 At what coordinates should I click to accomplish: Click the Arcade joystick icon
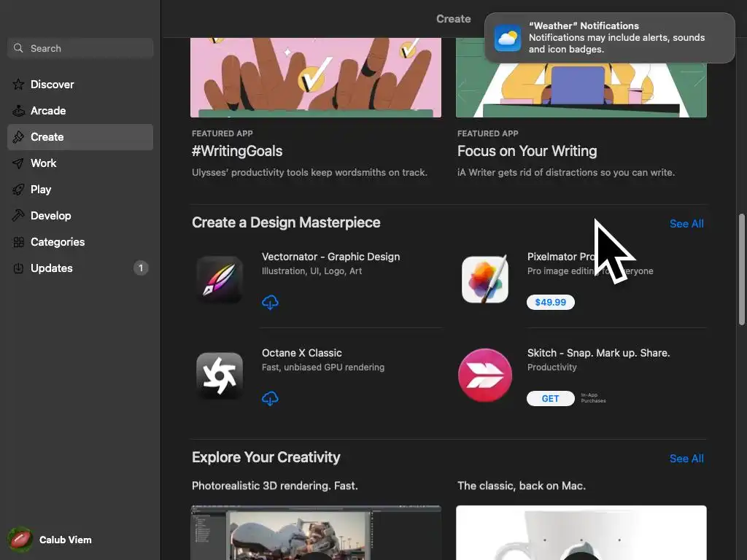(18, 111)
